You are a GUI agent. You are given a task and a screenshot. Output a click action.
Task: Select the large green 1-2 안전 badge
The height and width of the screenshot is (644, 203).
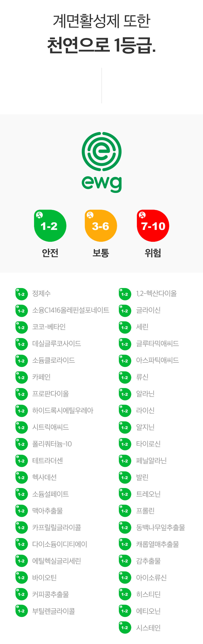(50, 225)
